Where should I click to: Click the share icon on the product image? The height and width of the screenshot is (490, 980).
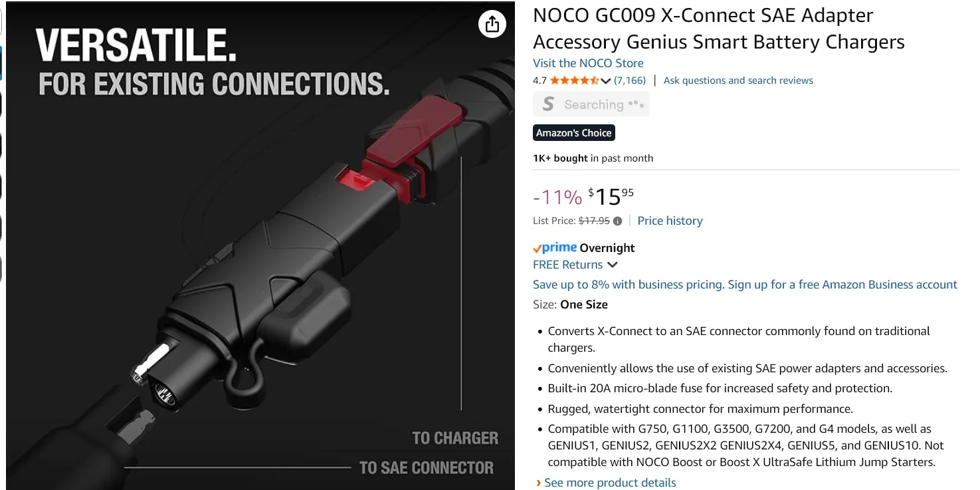click(492, 23)
